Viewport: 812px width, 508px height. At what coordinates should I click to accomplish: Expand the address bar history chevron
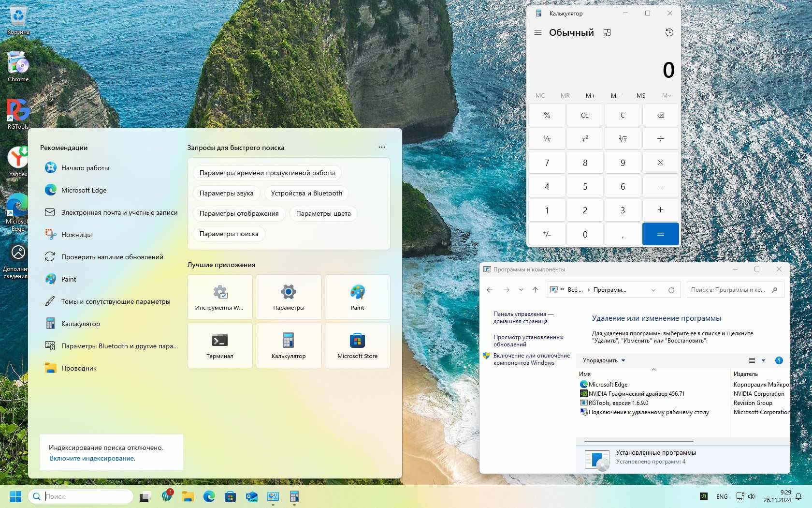pyautogui.click(x=653, y=290)
